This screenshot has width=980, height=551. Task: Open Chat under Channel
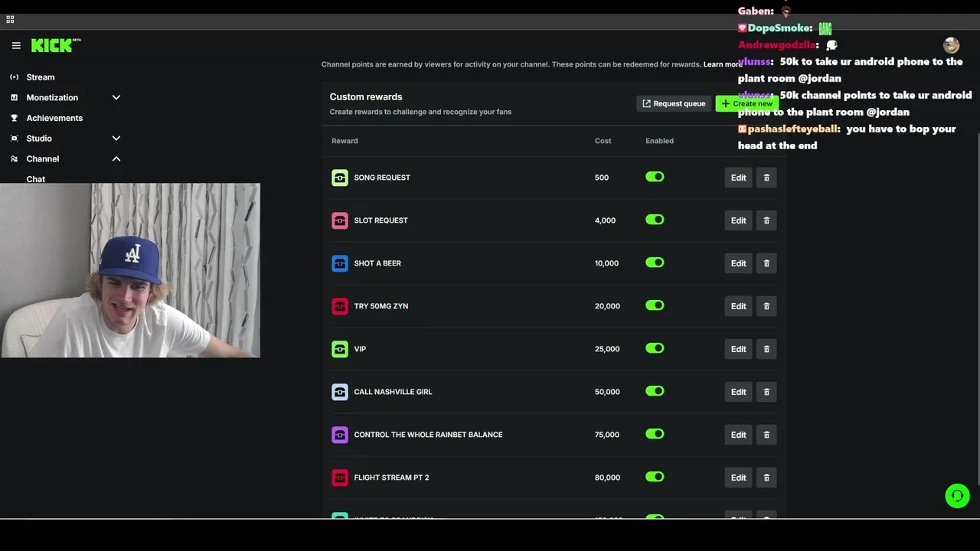tap(36, 179)
